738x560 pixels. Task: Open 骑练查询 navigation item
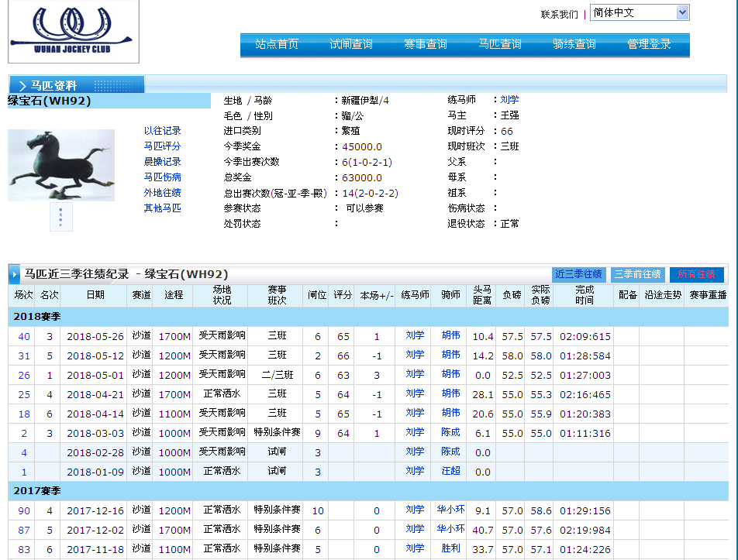[574, 45]
